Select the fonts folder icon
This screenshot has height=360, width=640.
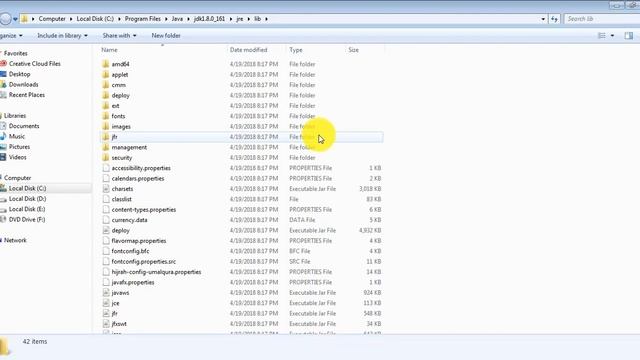click(x=106, y=116)
